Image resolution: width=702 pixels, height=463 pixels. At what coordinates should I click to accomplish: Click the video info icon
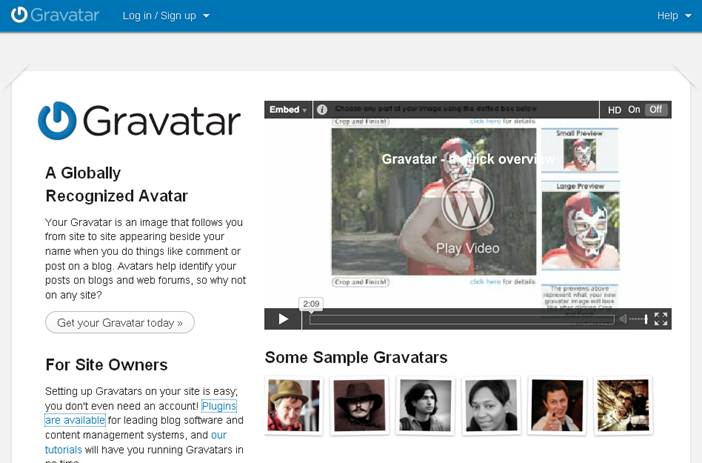(322, 110)
